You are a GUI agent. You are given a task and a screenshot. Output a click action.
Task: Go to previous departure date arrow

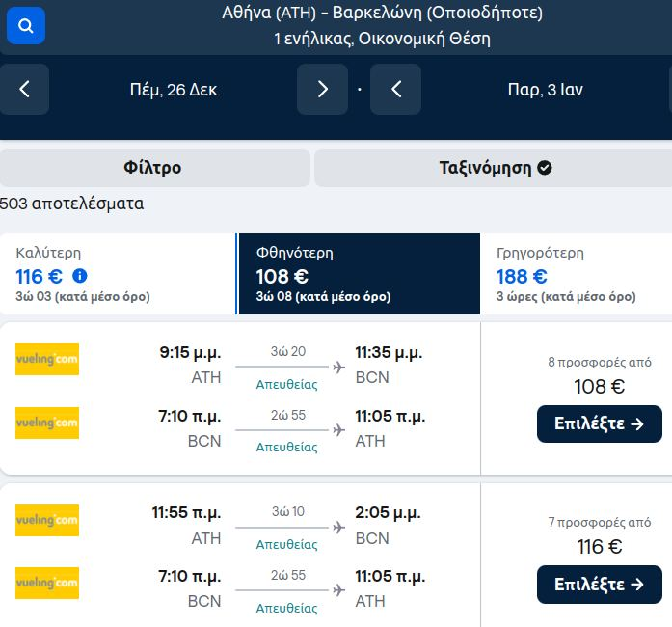[24, 89]
